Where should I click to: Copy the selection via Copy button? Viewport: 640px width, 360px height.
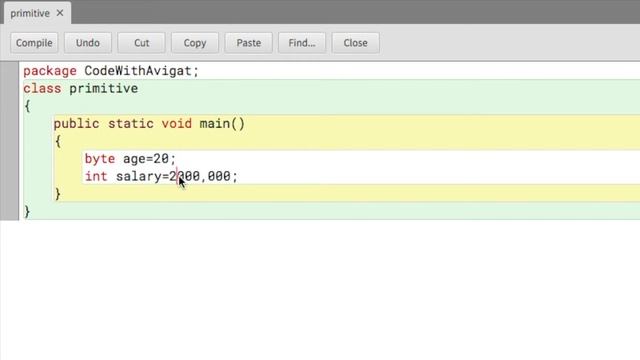(195, 43)
